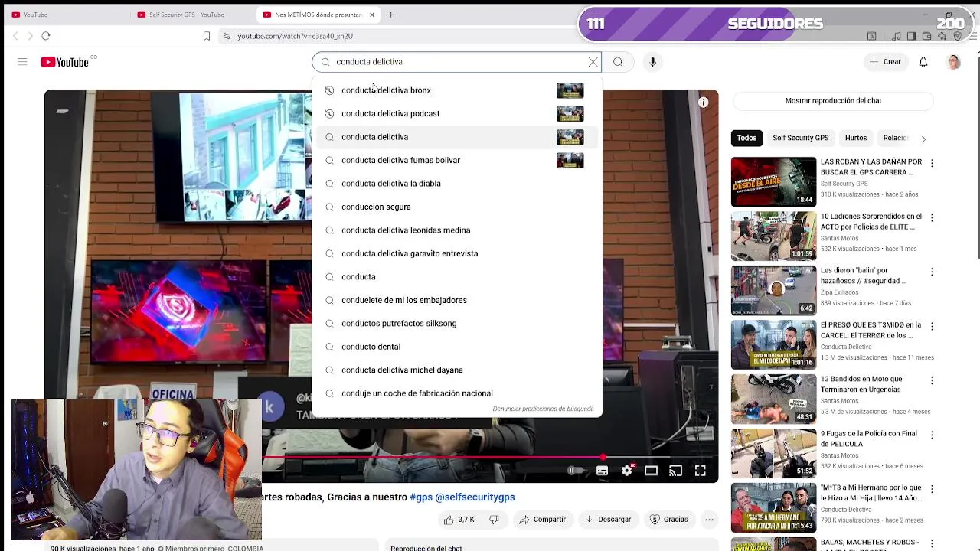Screen dimensions: 980x551
Task: Choose suggestion conducto dental
Action: pyautogui.click(x=457, y=347)
